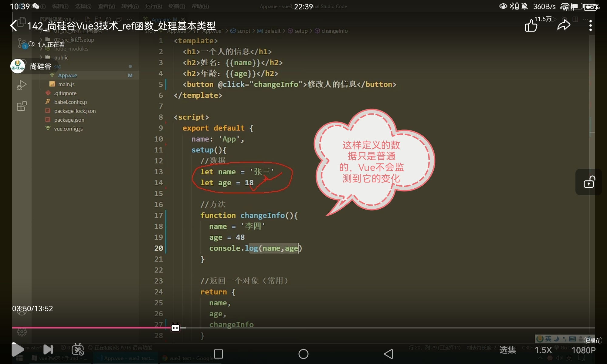Select App.vue in file explorer
Viewport: 607px width, 364px height.
click(67, 76)
